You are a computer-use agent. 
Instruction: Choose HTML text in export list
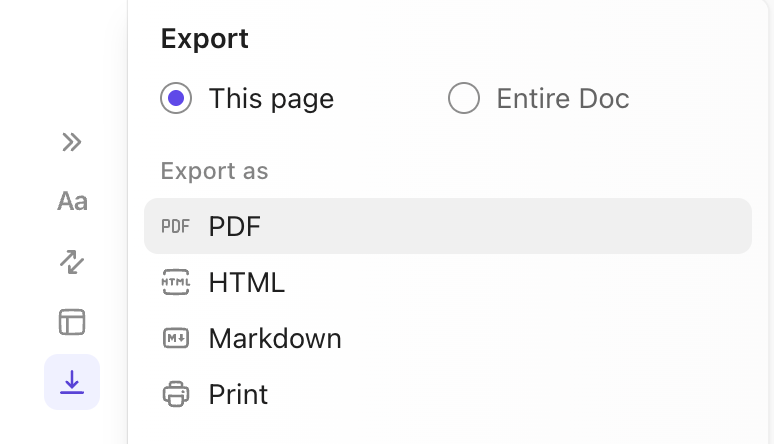247,283
